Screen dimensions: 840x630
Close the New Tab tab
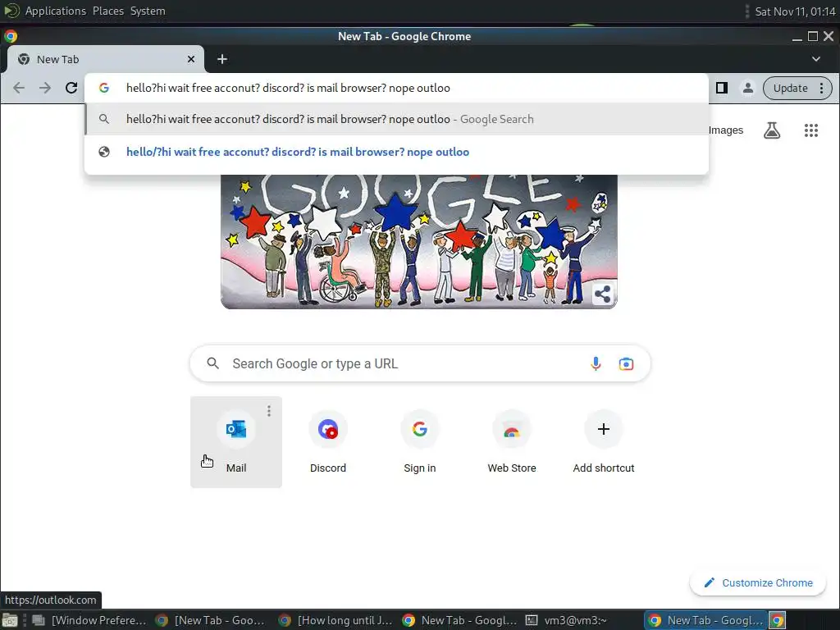tap(191, 59)
